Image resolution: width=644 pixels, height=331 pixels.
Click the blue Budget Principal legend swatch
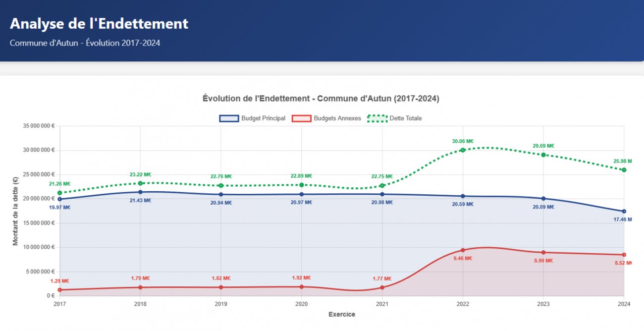click(x=229, y=118)
